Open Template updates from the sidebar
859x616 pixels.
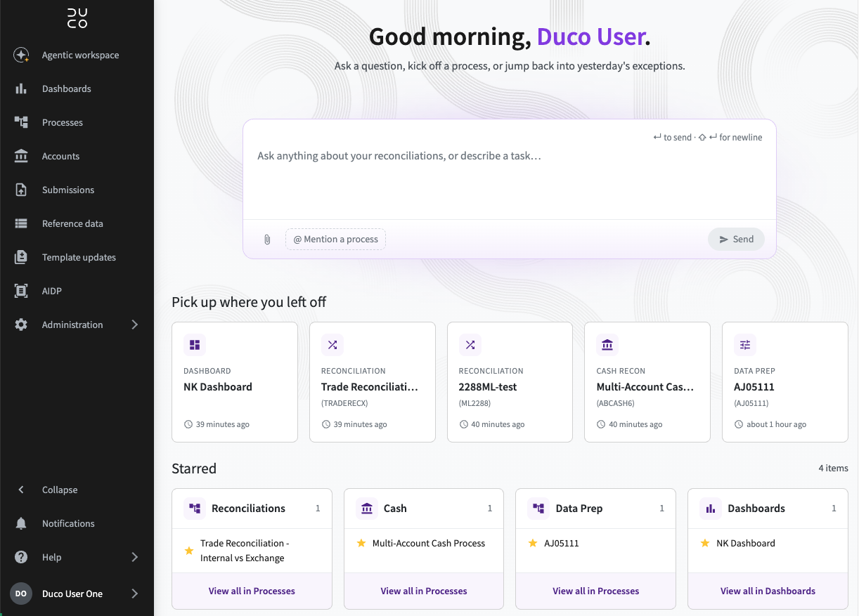77,257
